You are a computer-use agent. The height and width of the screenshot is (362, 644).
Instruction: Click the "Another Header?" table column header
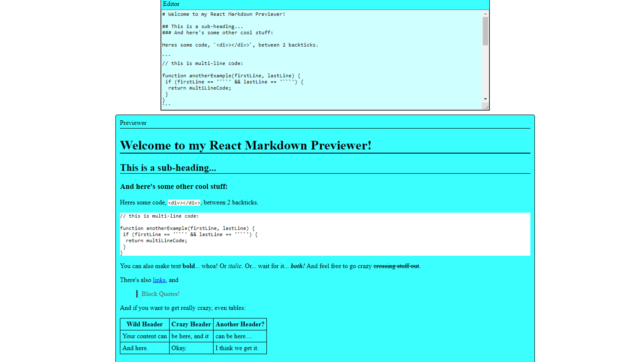tap(240, 324)
